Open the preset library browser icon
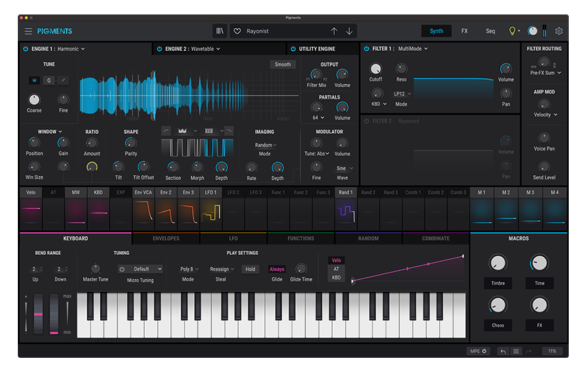 tap(220, 31)
